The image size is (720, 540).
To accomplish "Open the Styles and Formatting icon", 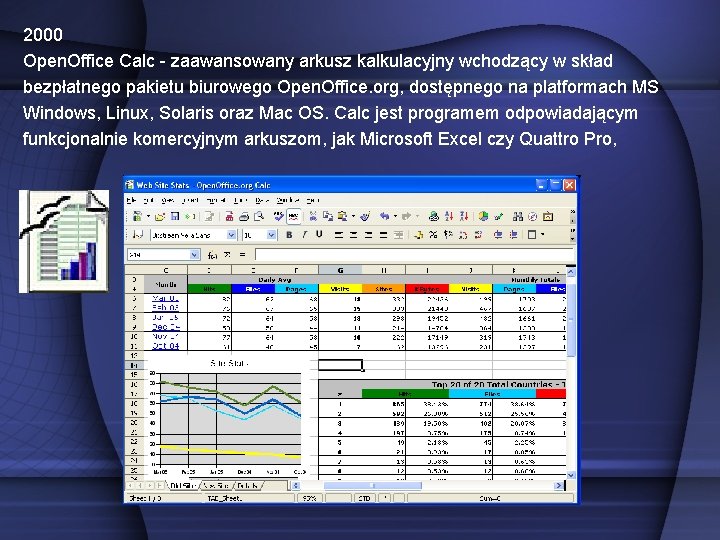I will pos(137,235).
